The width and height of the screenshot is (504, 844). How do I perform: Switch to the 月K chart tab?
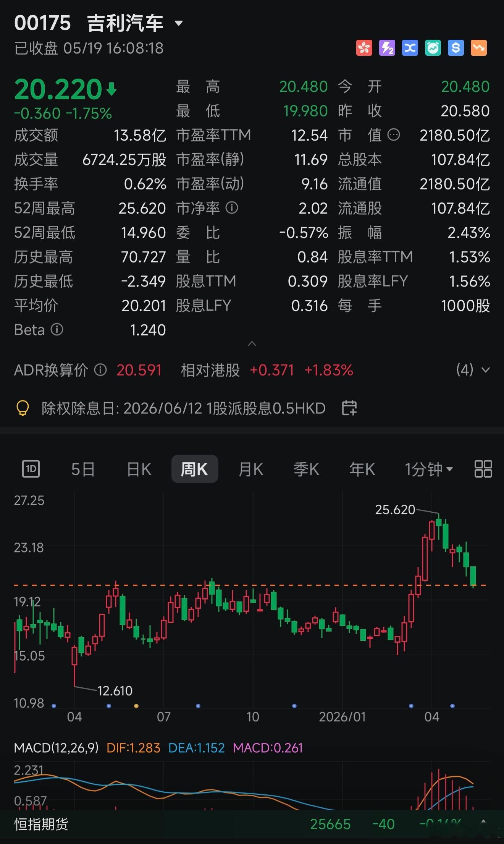point(250,469)
